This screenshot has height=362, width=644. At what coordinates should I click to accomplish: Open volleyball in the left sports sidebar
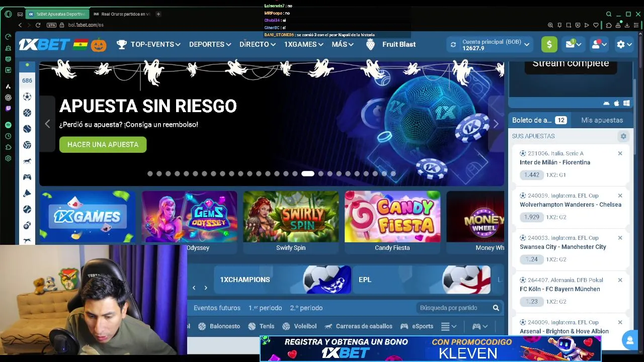pos(27,145)
